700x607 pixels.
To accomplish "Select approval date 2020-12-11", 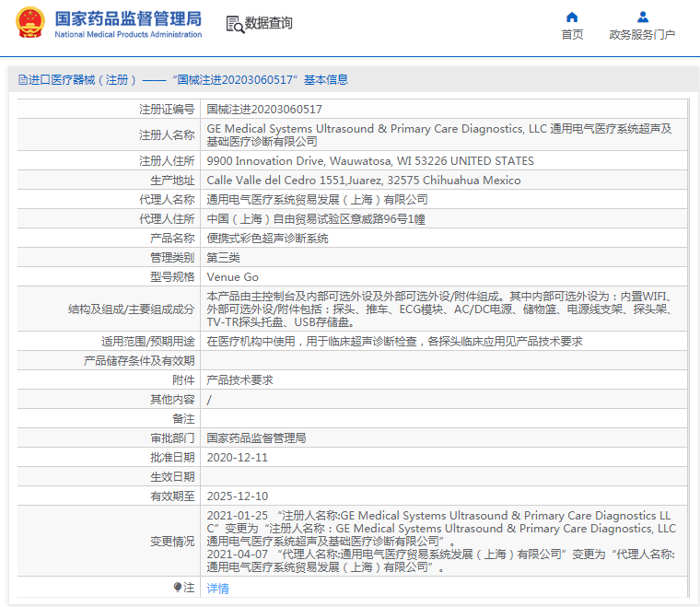I will [x=237, y=458].
